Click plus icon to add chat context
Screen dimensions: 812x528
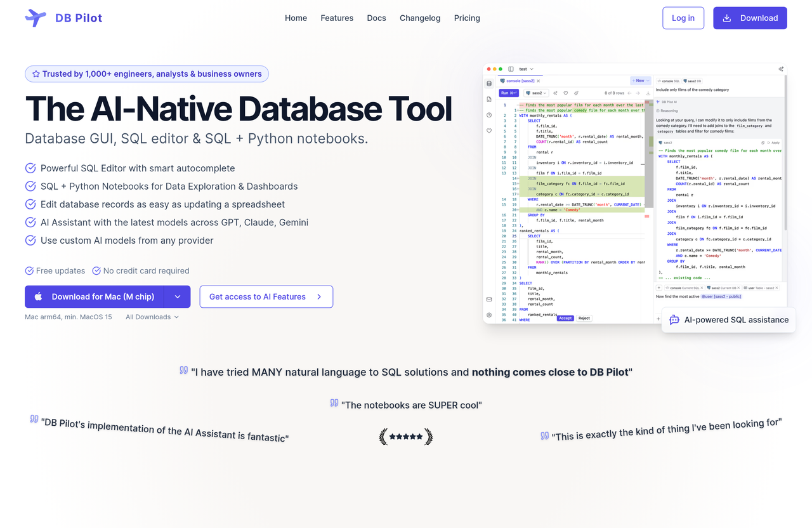click(659, 287)
